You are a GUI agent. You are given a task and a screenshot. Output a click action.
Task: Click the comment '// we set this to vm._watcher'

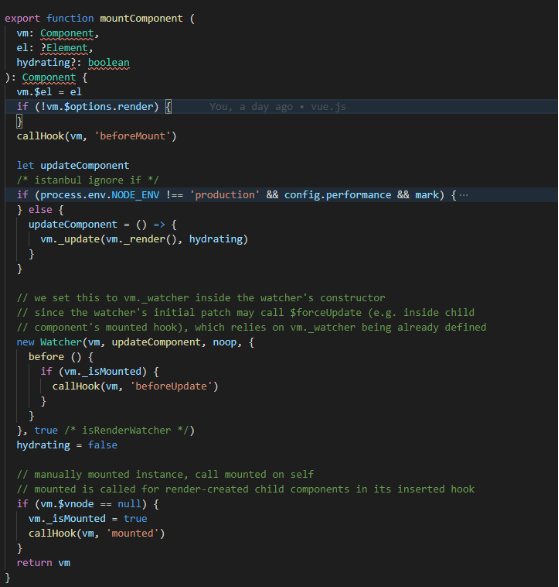pyautogui.click(x=103, y=298)
